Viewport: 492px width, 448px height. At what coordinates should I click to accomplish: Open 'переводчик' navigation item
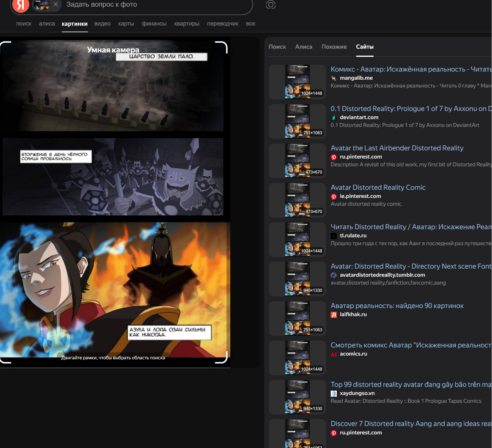click(223, 24)
